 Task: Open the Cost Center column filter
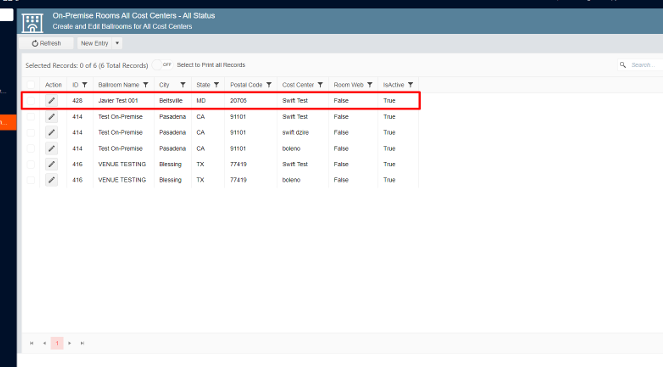(320, 85)
